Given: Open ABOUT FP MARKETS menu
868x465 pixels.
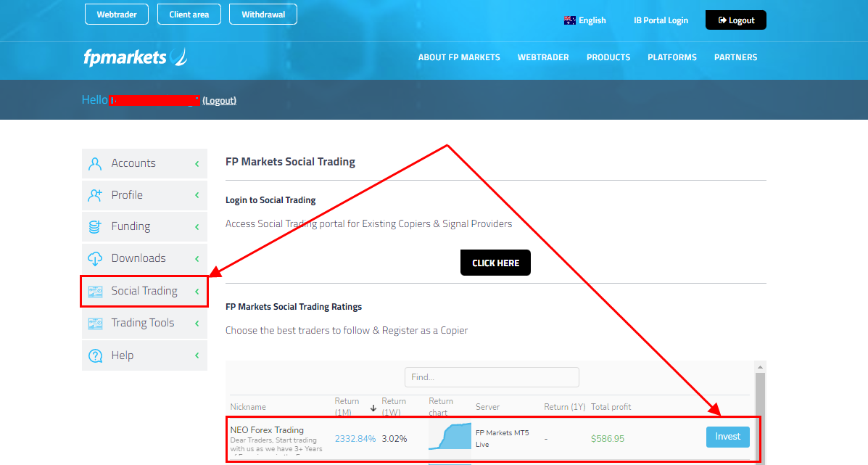Looking at the screenshot, I should click(x=459, y=57).
